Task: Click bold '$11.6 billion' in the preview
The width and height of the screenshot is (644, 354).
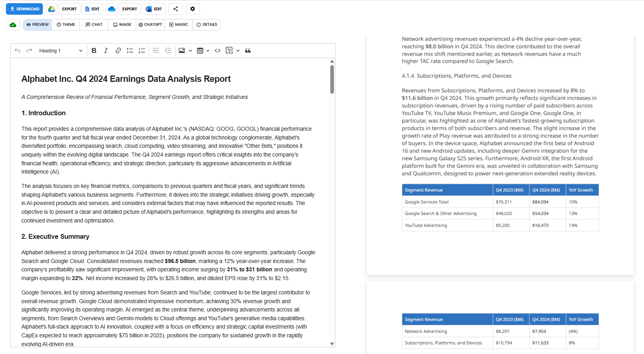Action: [x=417, y=98]
